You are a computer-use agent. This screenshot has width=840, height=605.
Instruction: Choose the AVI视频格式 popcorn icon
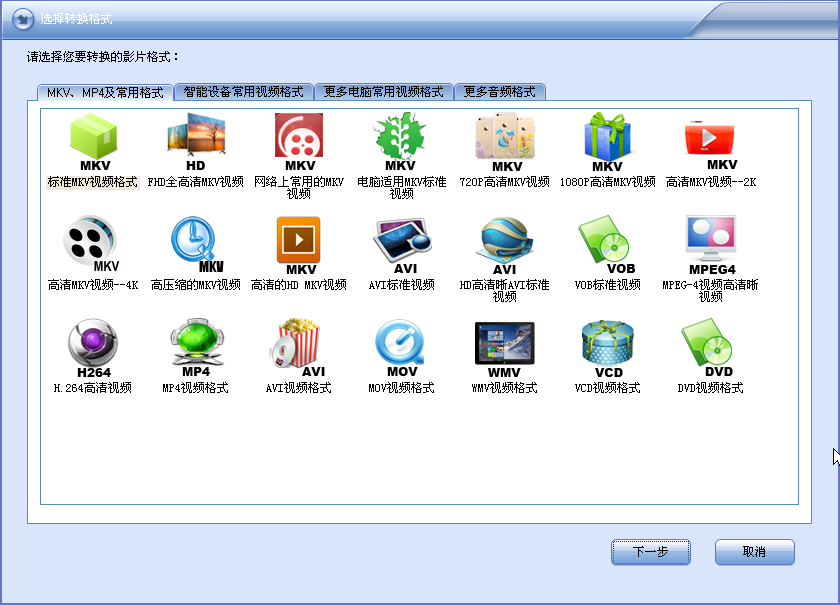298,348
